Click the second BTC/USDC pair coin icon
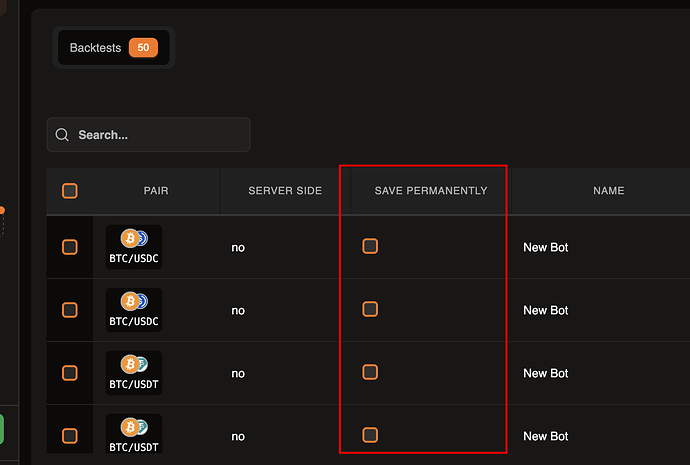 pos(134,301)
